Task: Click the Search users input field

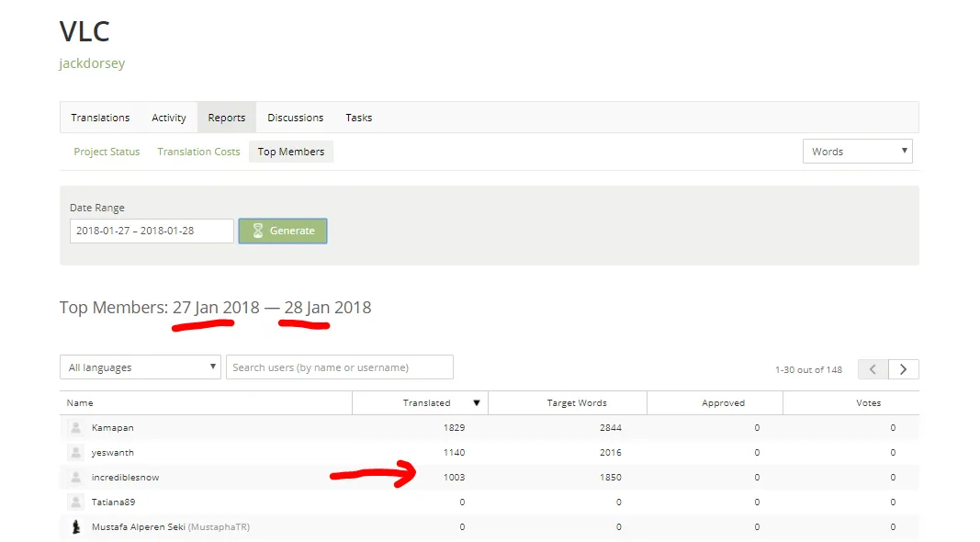Action: pyautogui.click(x=339, y=367)
